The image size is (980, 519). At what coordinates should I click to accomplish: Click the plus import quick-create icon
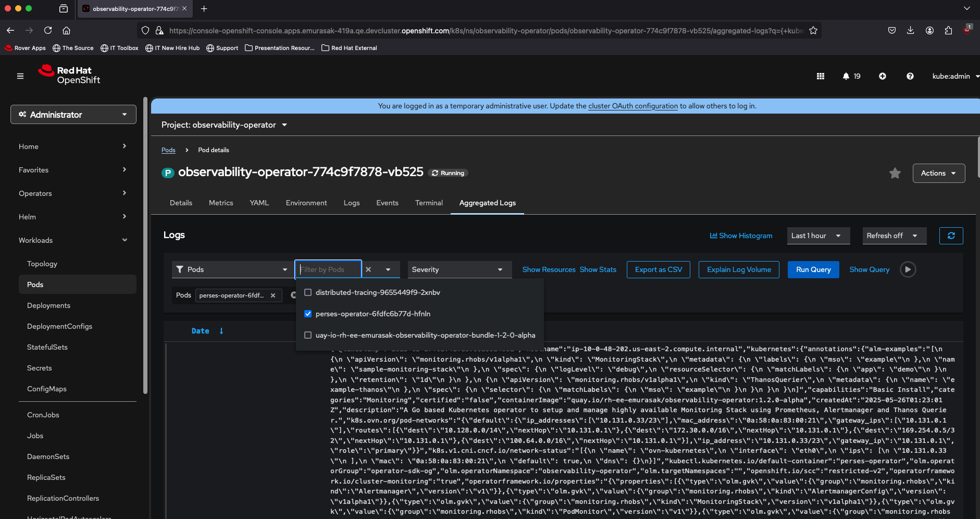click(883, 76)
